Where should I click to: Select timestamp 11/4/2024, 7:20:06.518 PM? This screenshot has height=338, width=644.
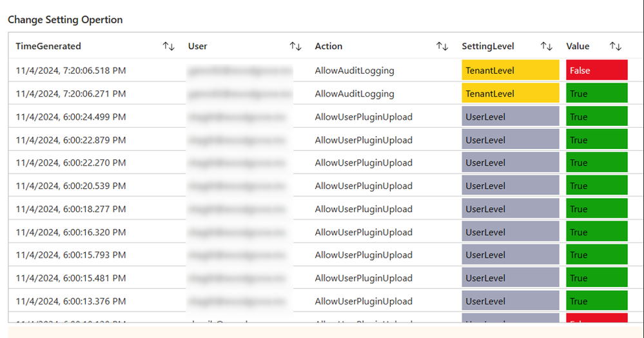tap(71, 70)
